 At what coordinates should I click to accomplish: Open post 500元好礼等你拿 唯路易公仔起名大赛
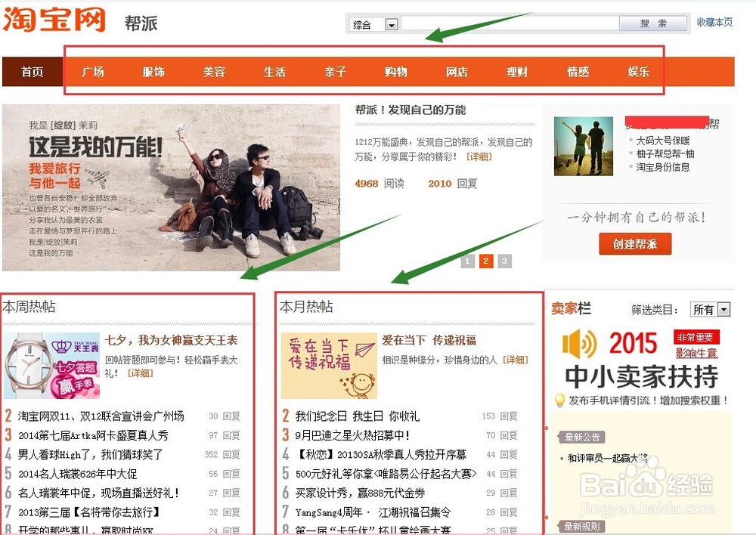tap(386, 474)
